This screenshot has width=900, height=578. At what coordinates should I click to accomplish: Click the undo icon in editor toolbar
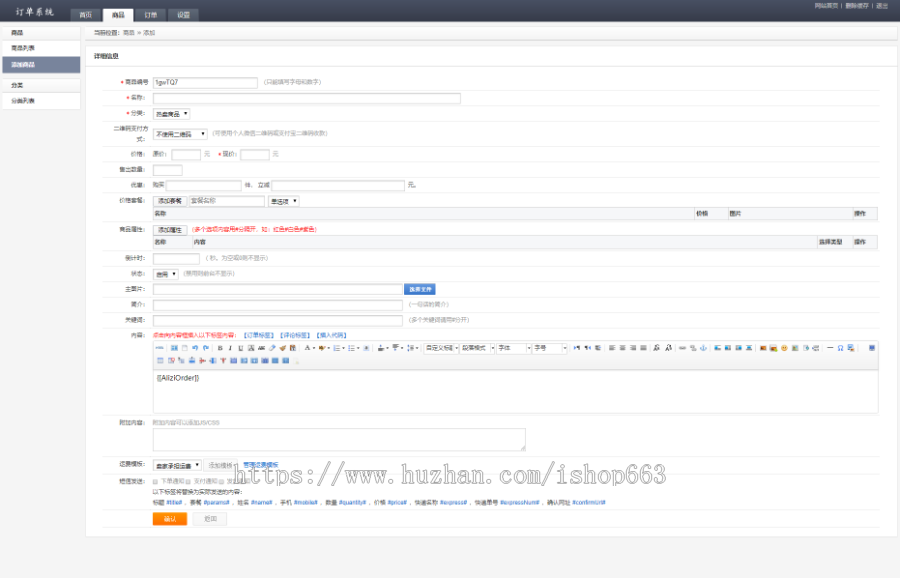(x=195, y=348)
